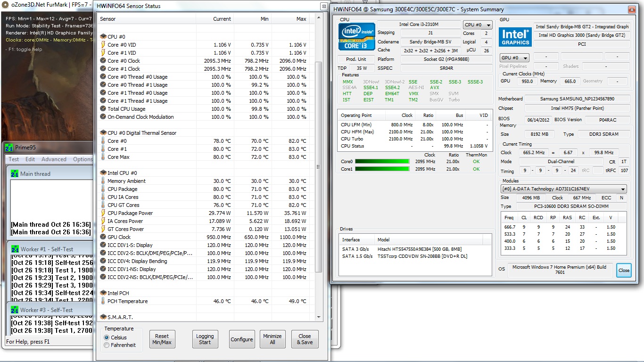This screenshot has height=362, width=644.
Task: Click the Prime95 title bar icon
Action: [9, 148]
